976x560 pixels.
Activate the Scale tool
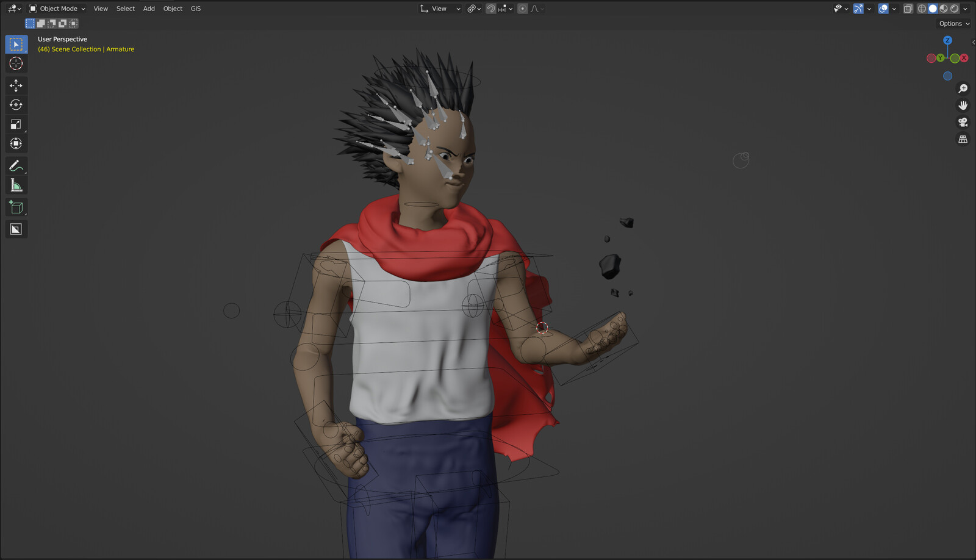[16, 124]
